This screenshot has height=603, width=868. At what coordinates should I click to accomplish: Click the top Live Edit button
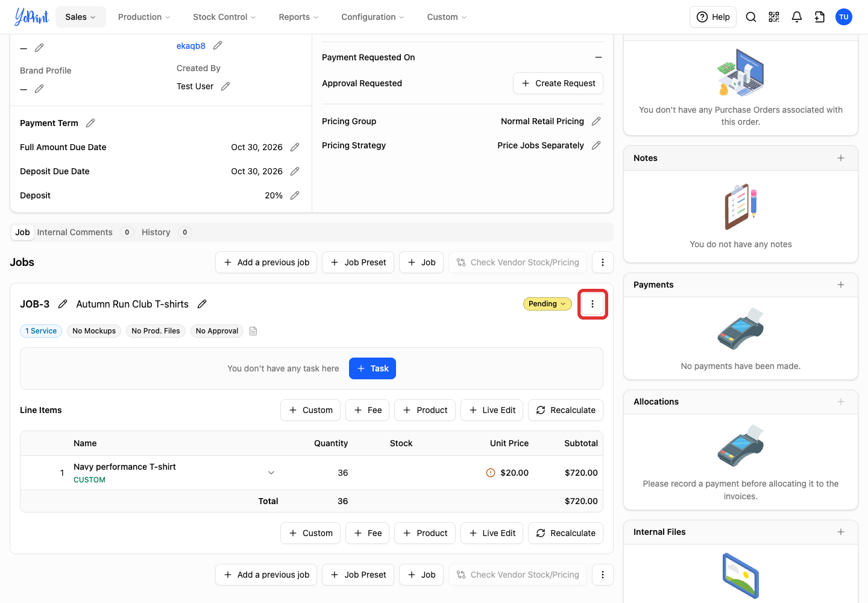(x=492, y=410)
